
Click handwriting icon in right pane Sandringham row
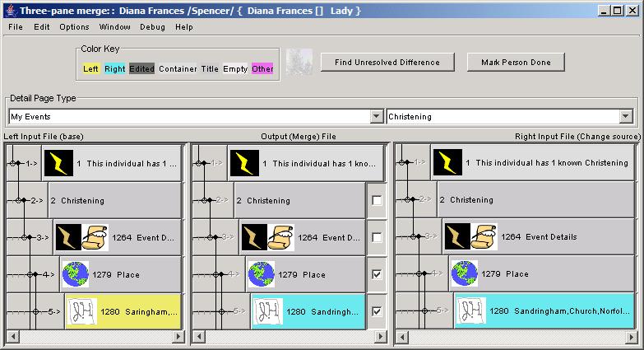[x=470, y=310]
